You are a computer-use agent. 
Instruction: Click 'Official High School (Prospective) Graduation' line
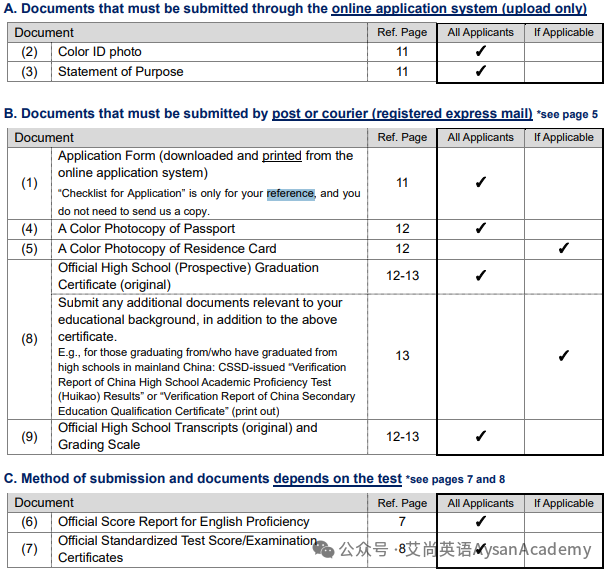pyautogui.click(x=188, y=268)
